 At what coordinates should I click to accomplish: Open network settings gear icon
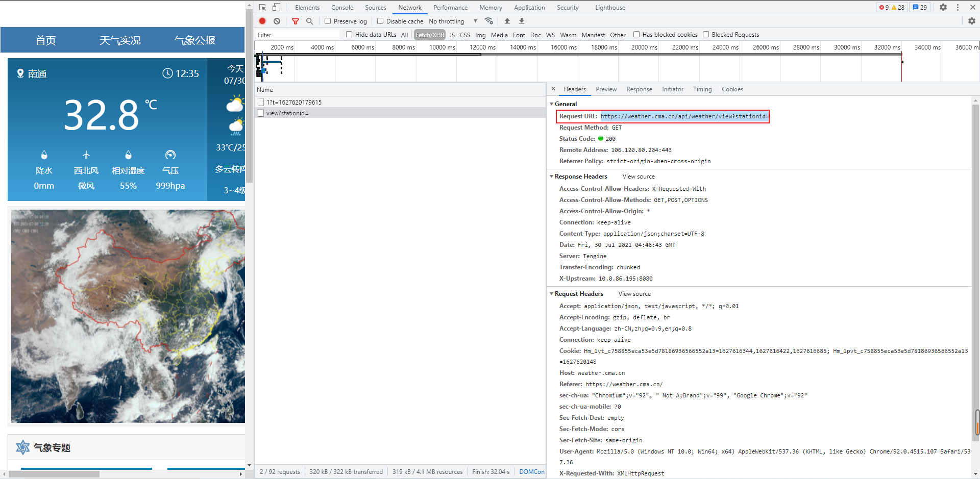coord(972,21)
